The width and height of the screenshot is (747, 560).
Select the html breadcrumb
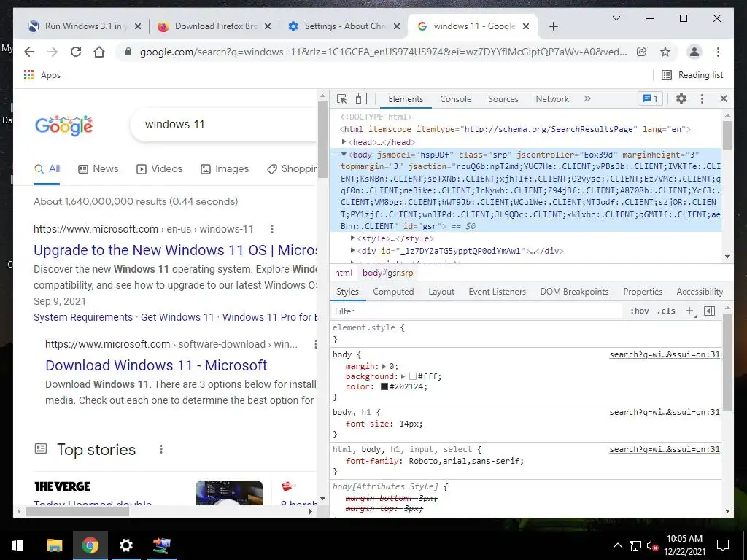coord(343,273)
